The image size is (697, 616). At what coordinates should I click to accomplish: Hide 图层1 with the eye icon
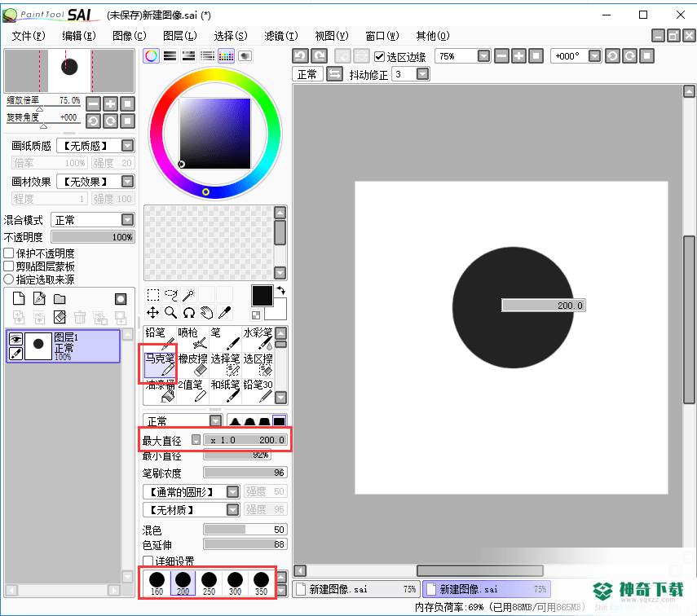16,339
